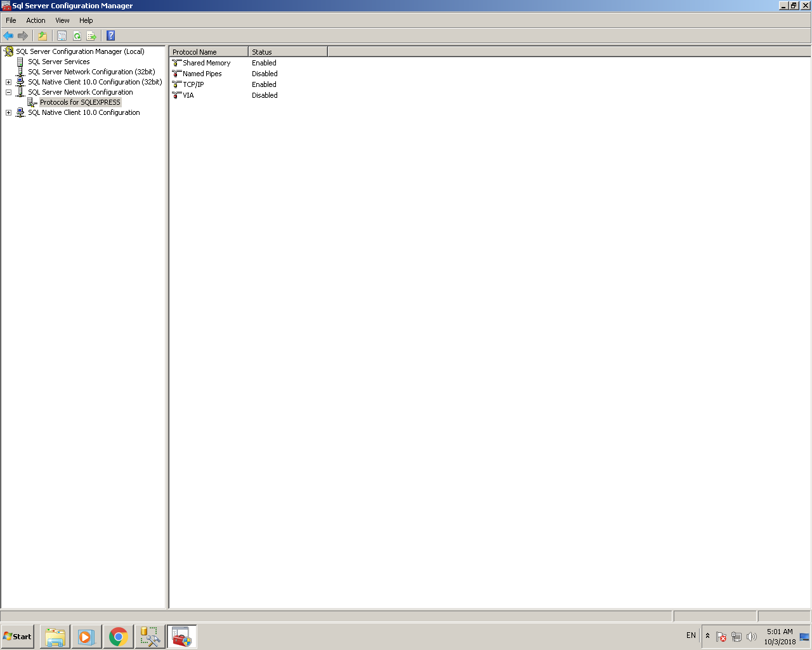The width and height of the screenshot is (812, 650).
Task: Expand SQL Native Client 10.0 Configuration node
Action: [x=8, y=112]
